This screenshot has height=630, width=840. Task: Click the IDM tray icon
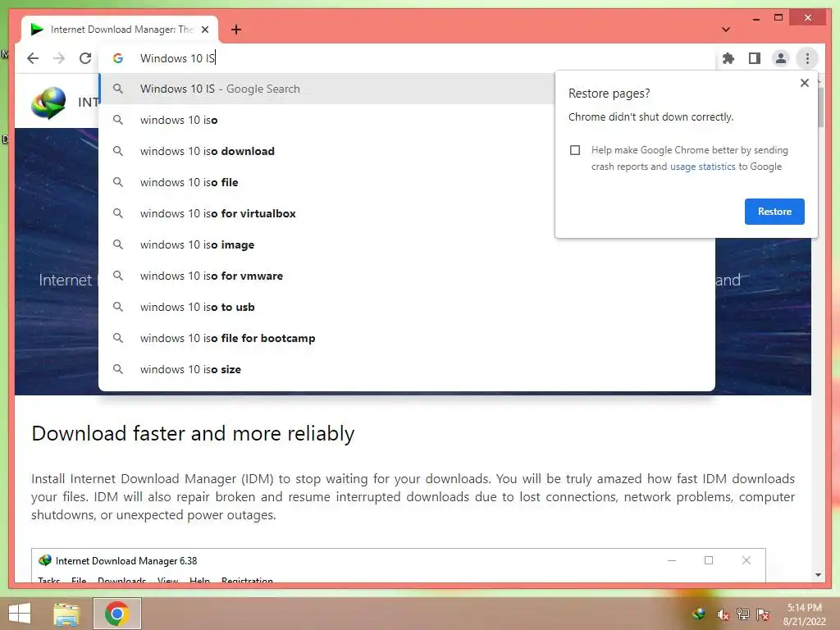(698, 614)
